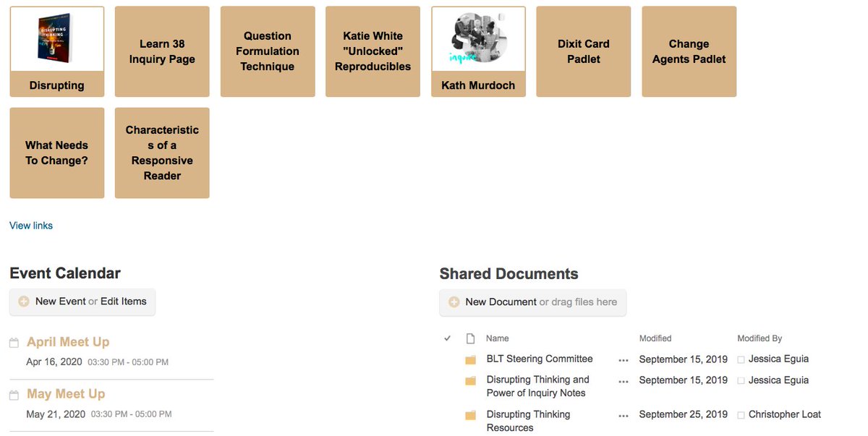Click BLT Steering Committee folder icon
Viewport: 868px width, 436px height.
471,360
